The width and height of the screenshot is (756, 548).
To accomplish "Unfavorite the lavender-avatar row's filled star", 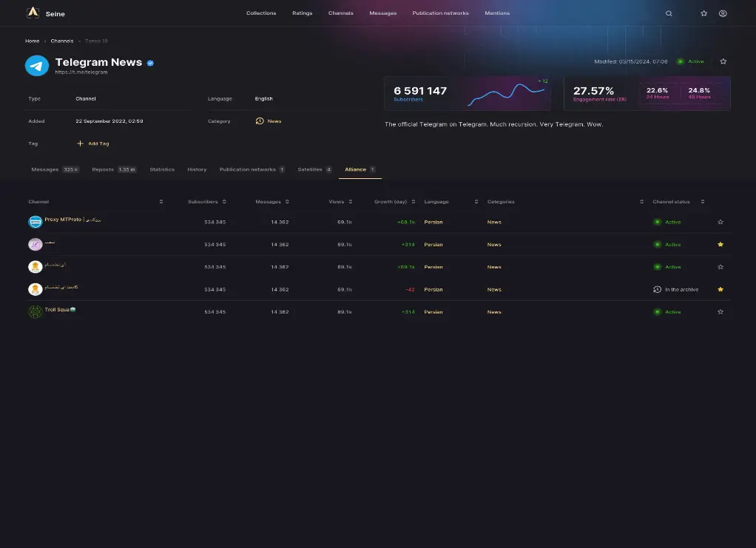I will (x=720, y=244).
